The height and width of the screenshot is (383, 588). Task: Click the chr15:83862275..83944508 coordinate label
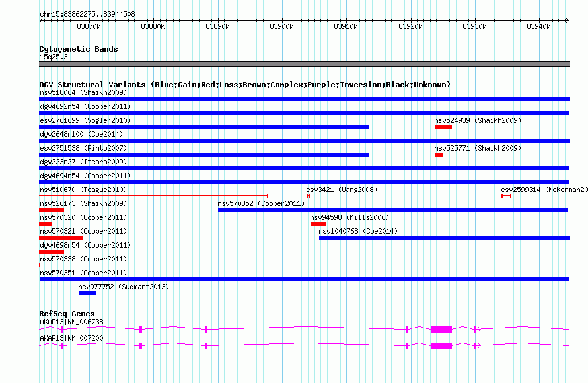(87, 14)
